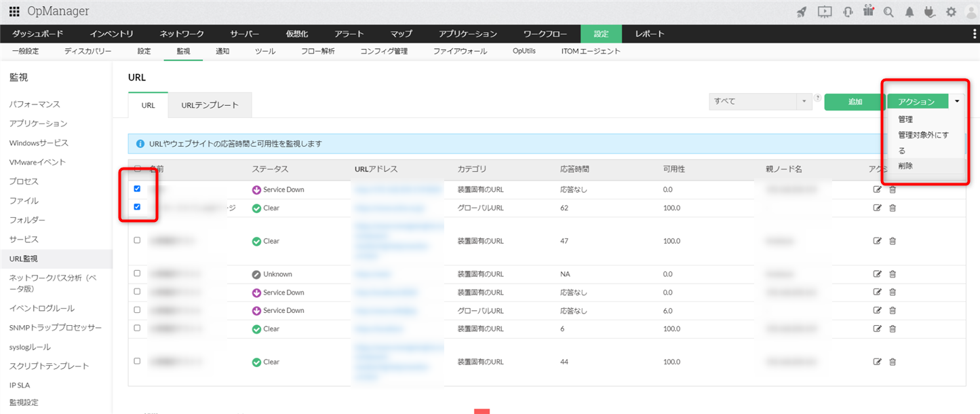Screen dimensions: 980x414
Task: Choose 管理 from the action menu
Action: [x=905, y=119]
